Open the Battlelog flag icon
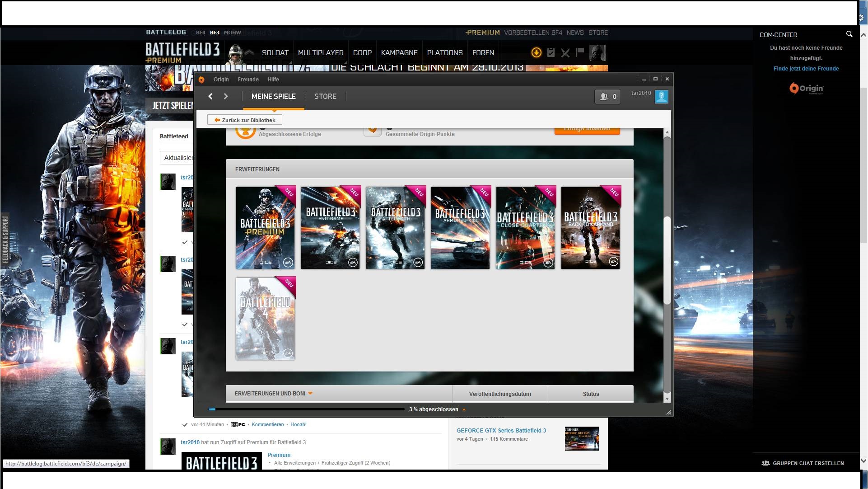The image size is (868, 489). [580, 52]
